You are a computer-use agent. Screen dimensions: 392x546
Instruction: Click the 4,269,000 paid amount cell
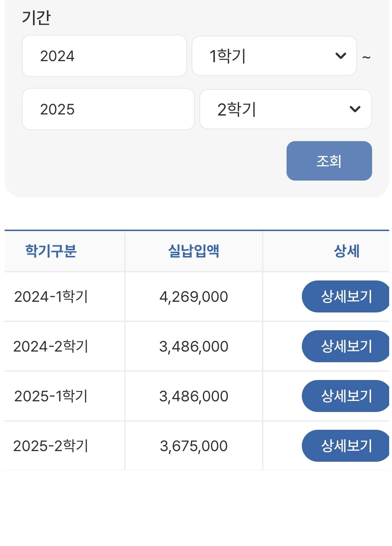point(194,296)
